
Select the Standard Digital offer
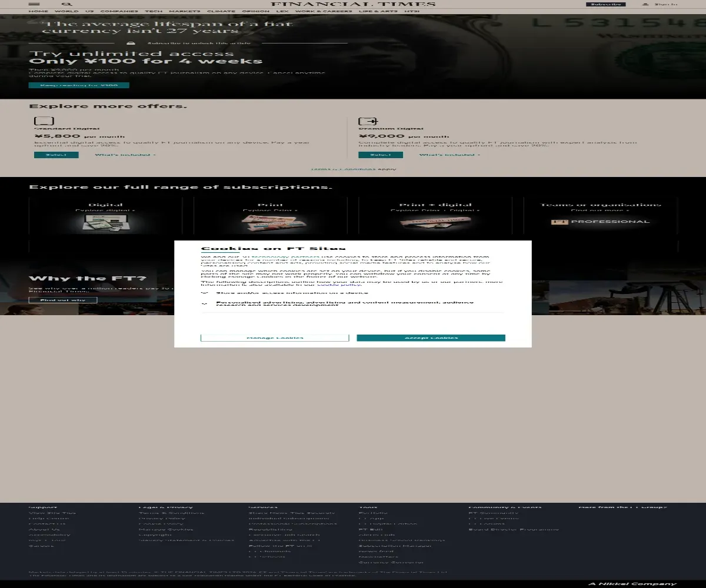56,155
